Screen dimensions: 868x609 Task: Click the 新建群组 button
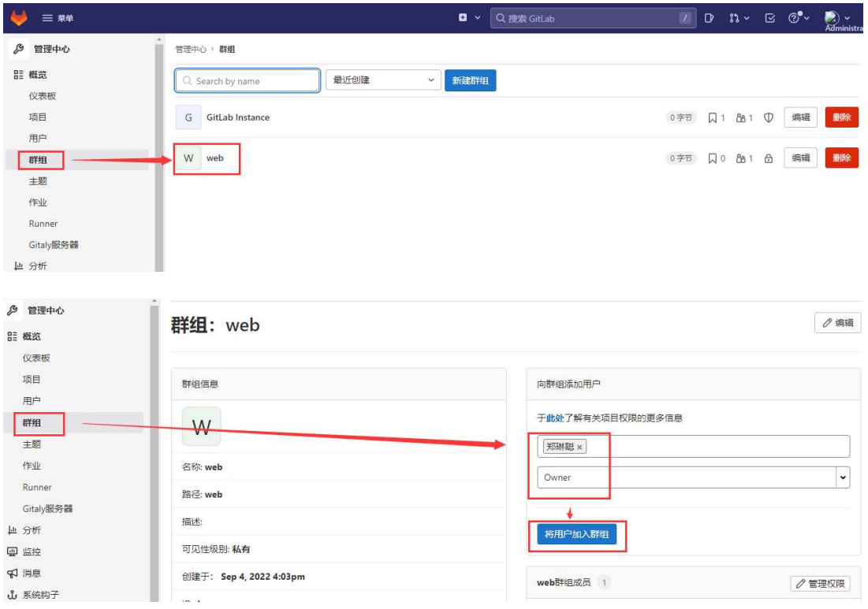[470, 80]
